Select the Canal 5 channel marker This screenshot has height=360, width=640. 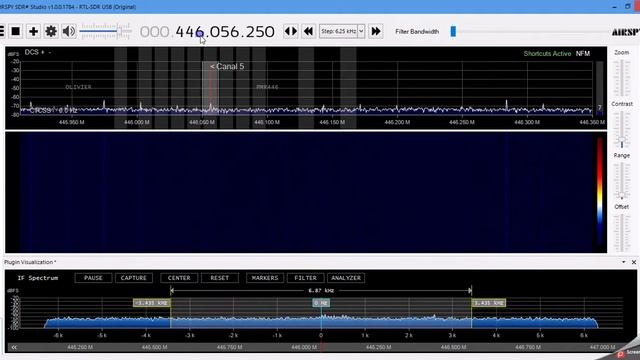[x=227, y=67]
